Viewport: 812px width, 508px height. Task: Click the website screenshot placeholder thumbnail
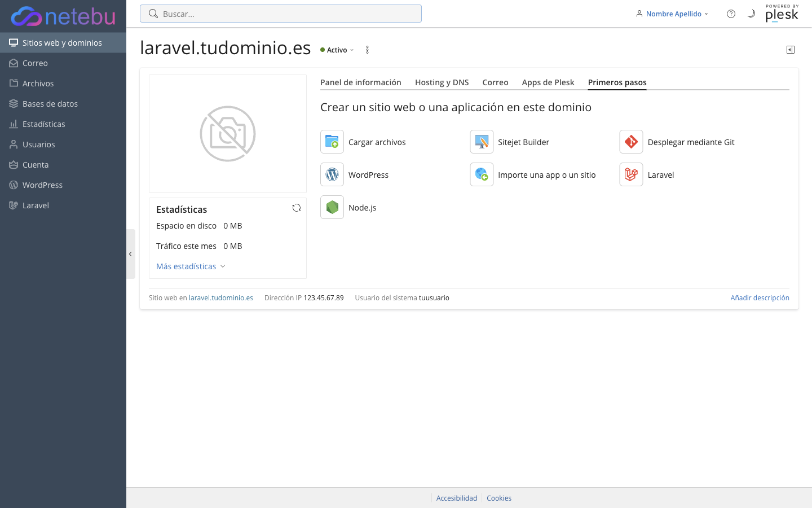(228, 134)
